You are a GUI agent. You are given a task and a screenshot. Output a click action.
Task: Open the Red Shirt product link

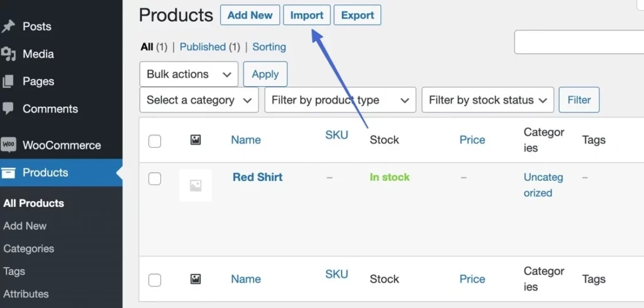click(257, 177)
